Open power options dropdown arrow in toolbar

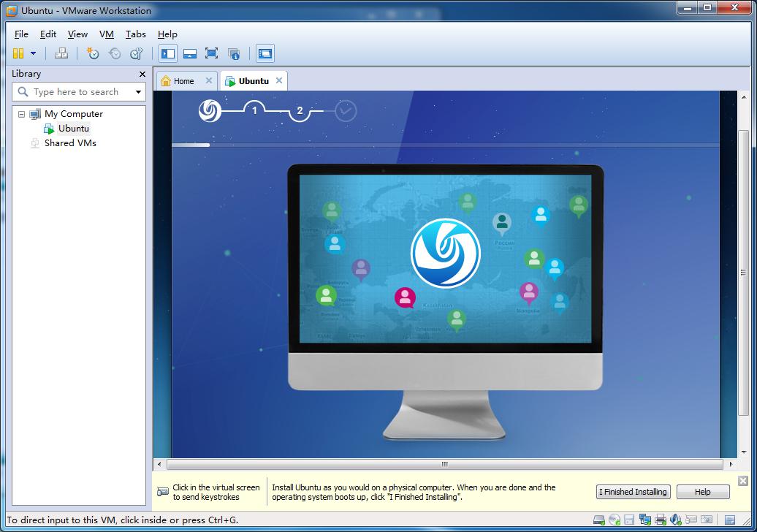tap(34, 53)
